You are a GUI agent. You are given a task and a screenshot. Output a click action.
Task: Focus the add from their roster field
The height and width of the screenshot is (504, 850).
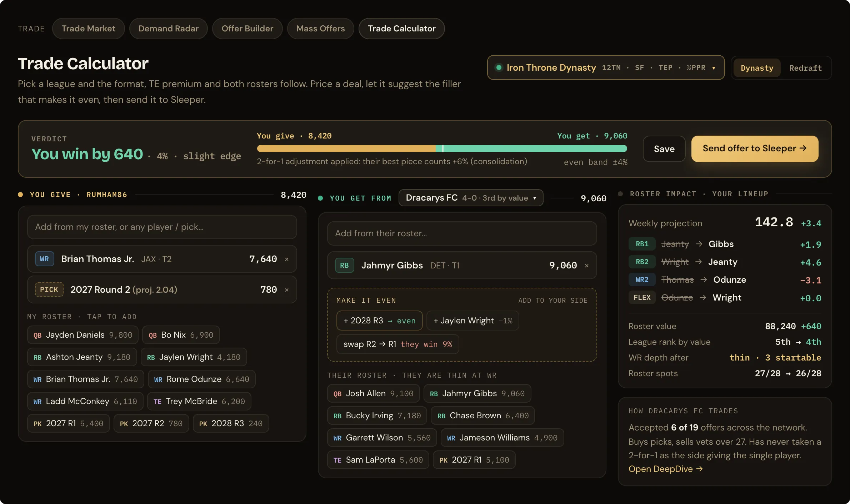pos(462,233)
